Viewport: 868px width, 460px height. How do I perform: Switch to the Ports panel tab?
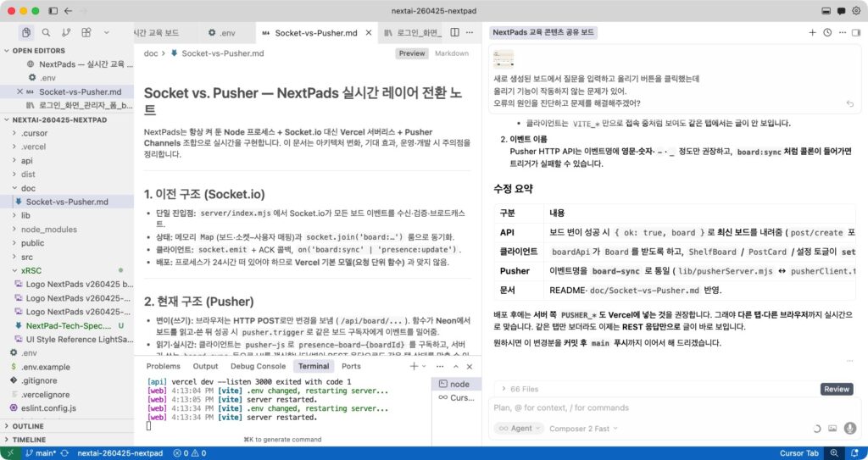coord(351,367)
